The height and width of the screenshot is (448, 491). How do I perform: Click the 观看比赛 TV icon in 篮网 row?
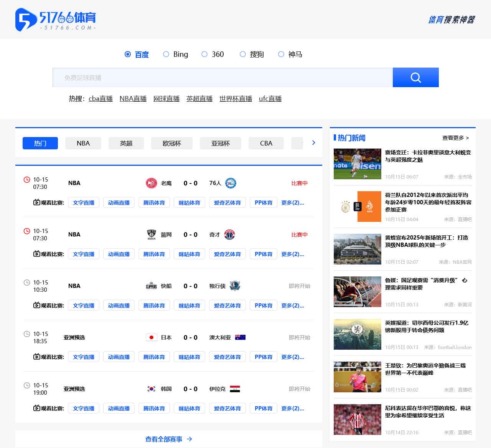point(37,254)
